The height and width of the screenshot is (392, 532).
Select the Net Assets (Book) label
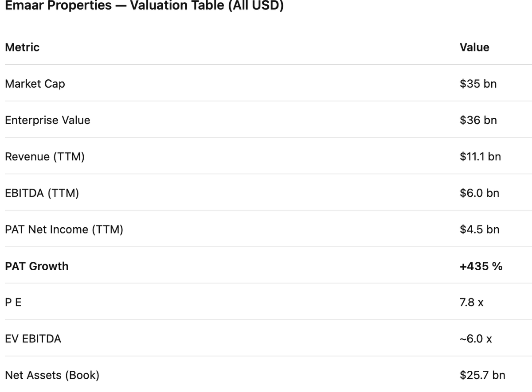coord(52,375)
